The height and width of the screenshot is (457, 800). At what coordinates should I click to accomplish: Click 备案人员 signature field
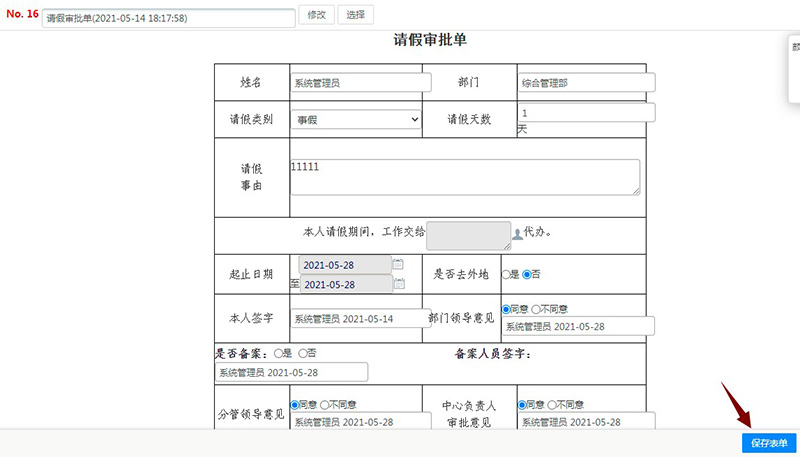click(291, 372)
